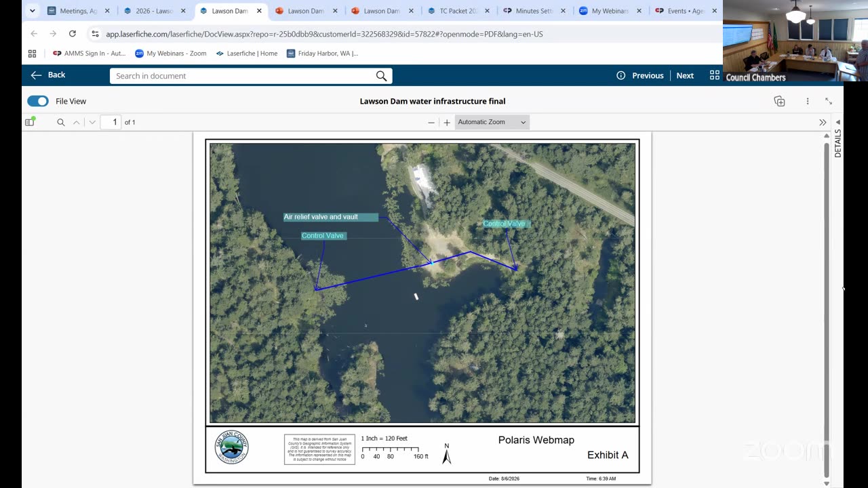Open the Automatic Zoom dropdown

[x=492, y=122]
